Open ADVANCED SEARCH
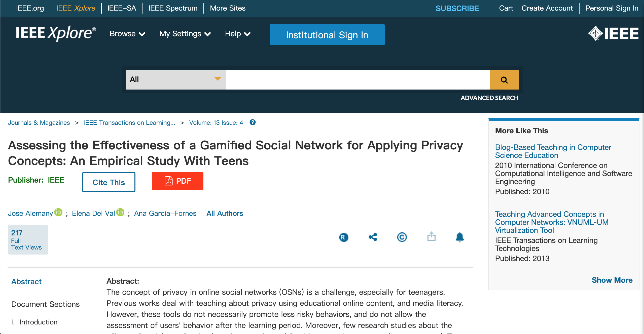Image resolution: width=644 pixels, height=334 pixels. click(x=489, y=98)
